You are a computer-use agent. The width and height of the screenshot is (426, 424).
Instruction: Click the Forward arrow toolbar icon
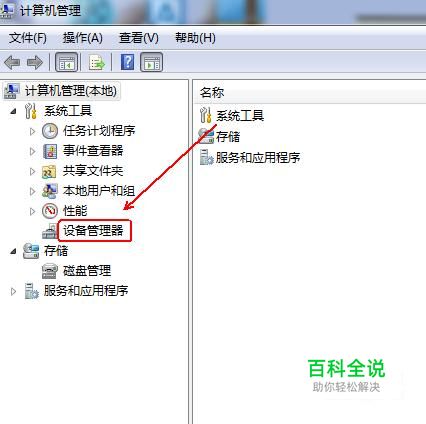(35, 62)
